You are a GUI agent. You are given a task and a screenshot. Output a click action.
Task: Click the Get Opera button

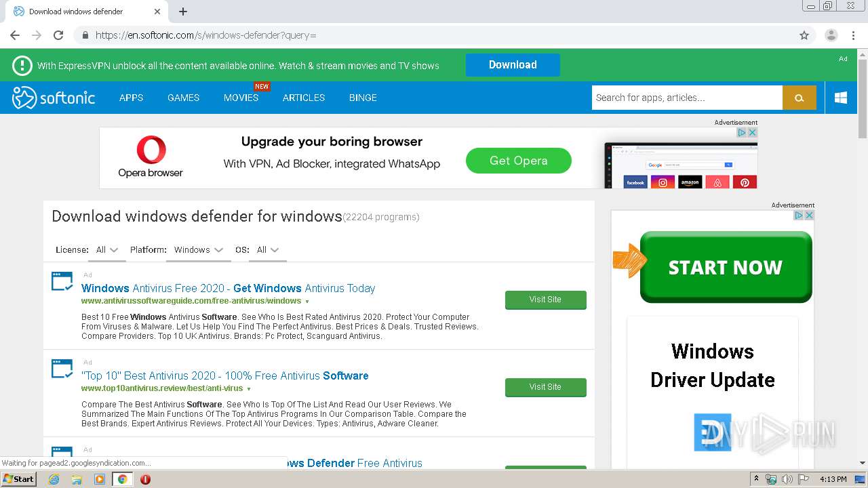(x=519, y=161)
